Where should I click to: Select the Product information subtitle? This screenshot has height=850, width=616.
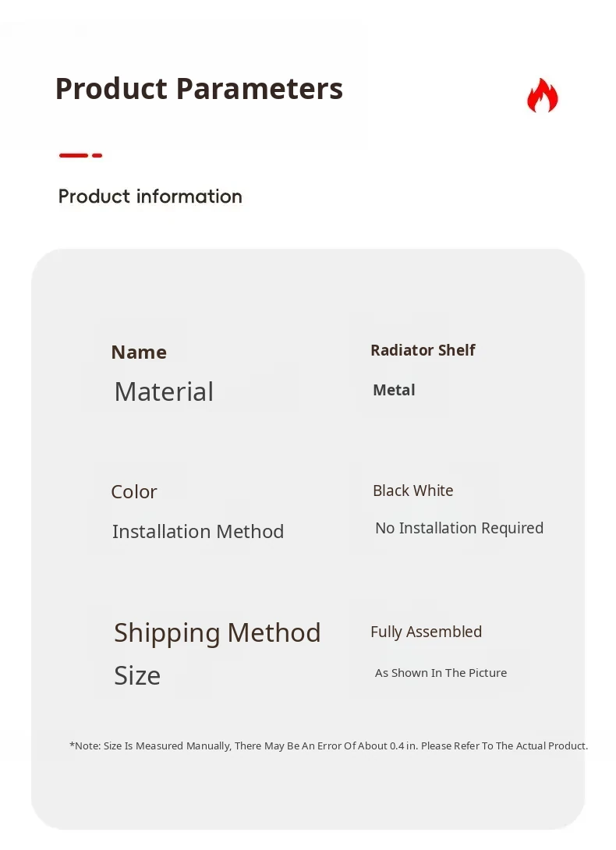point(150,197)
